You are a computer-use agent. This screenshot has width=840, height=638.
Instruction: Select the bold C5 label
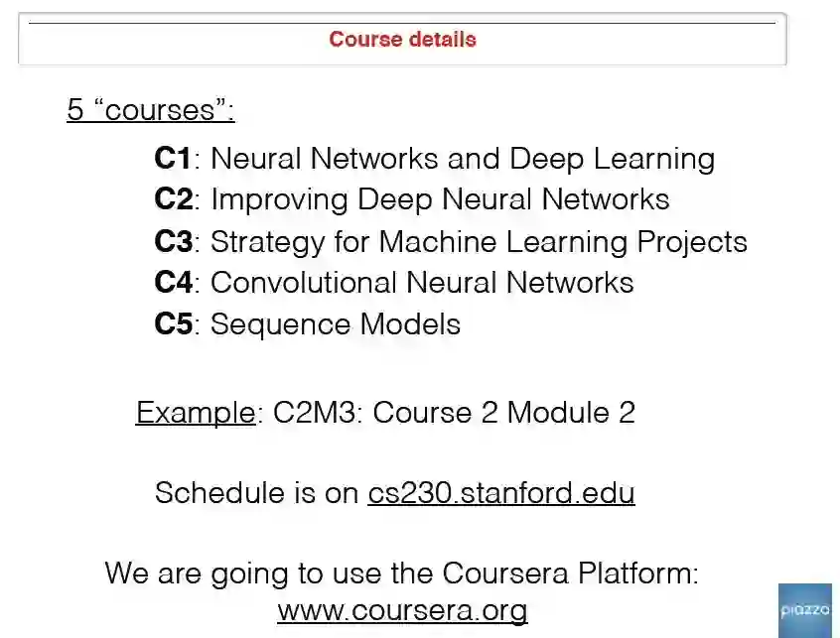coord(174,324)
